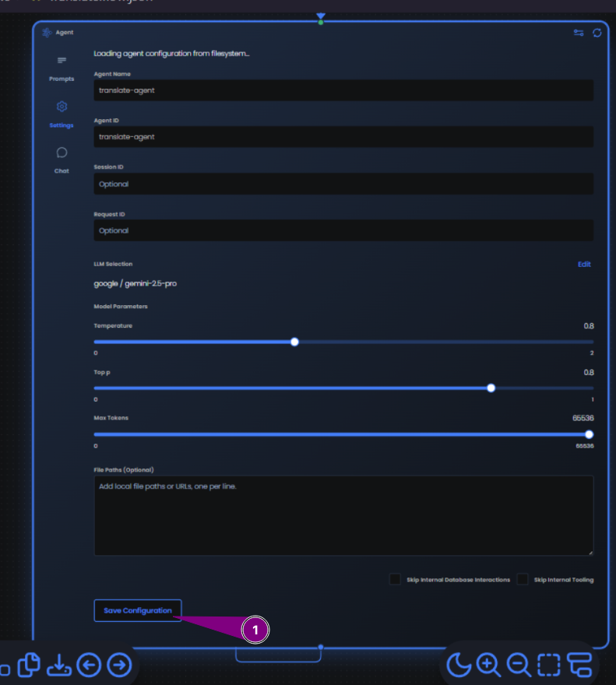This screenshot has width=616, height=685.
Task: Click the node top connection handle
Action: pos(321,22)
